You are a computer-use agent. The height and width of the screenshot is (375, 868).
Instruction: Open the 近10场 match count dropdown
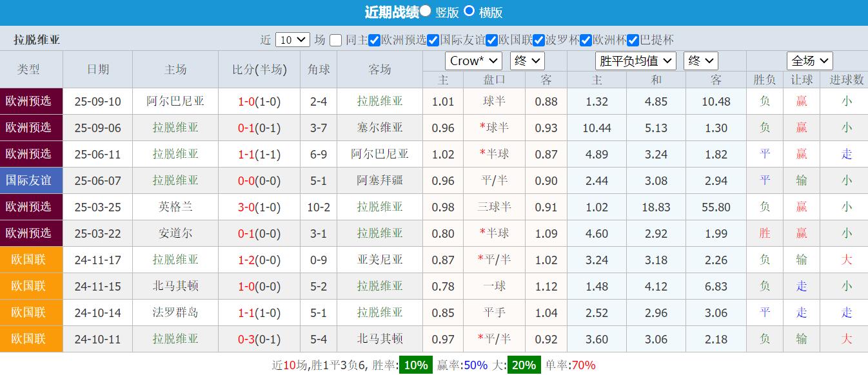point(292,39)
